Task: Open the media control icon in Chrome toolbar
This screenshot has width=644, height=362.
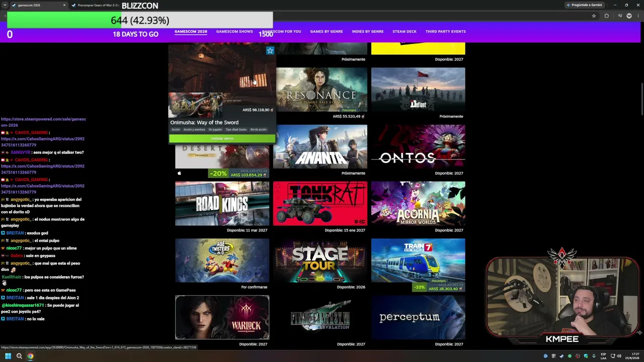Action: (620, 16)
